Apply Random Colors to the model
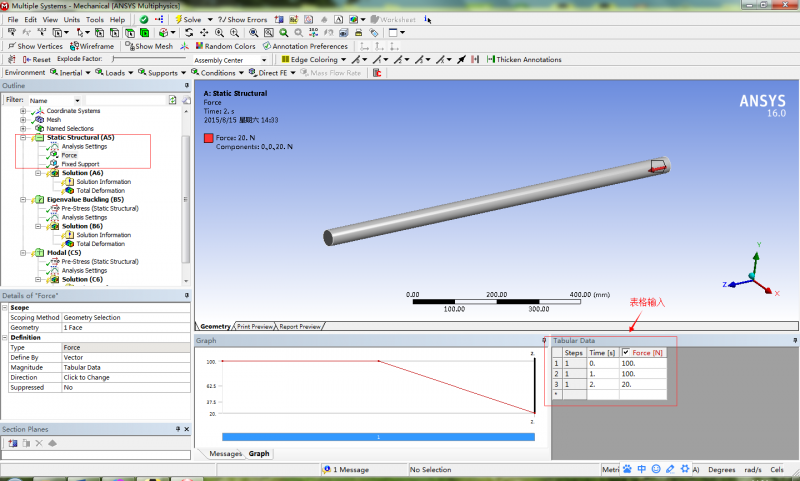 229,46
